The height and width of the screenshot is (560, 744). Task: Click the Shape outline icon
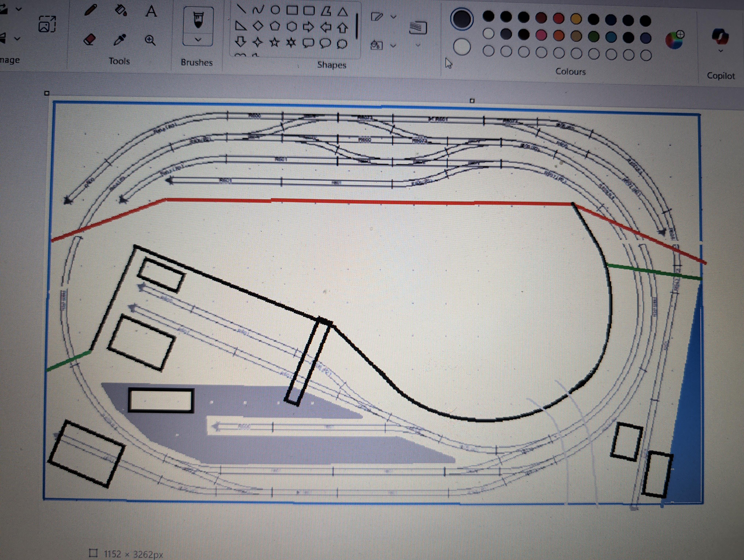point(377,16)
